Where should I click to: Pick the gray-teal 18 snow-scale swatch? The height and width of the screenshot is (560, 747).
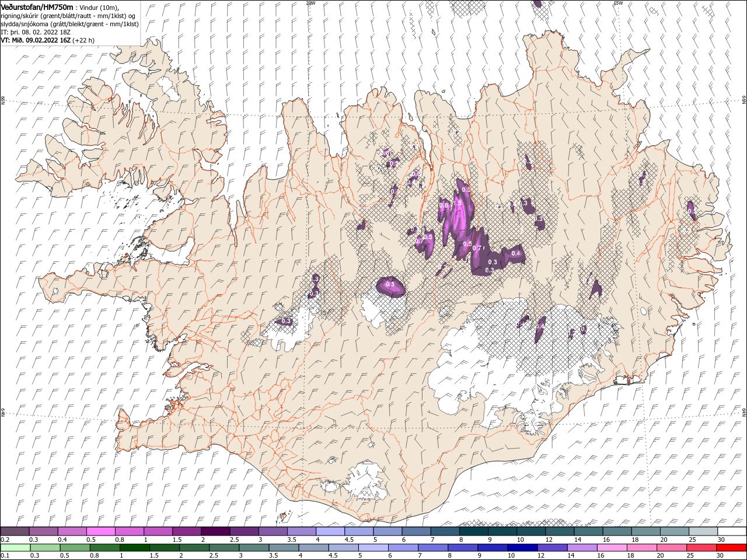tap(645, 531)
